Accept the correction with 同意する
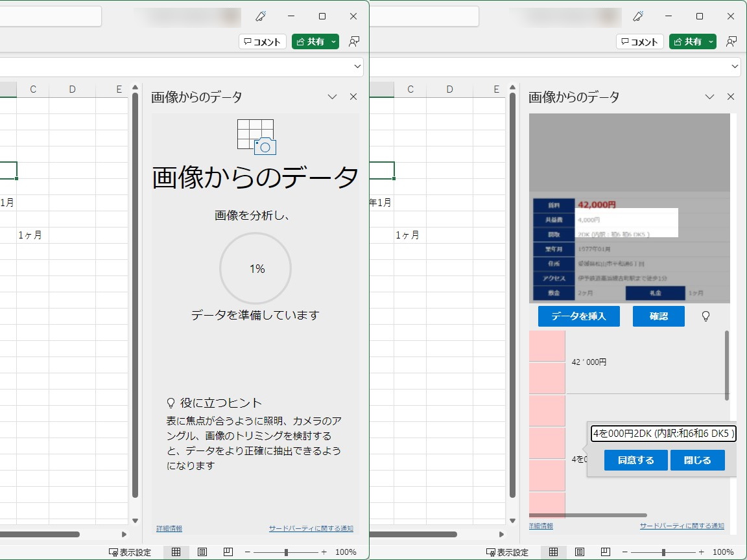Screen dimensions: 747x560 click(x=635, y=460)
